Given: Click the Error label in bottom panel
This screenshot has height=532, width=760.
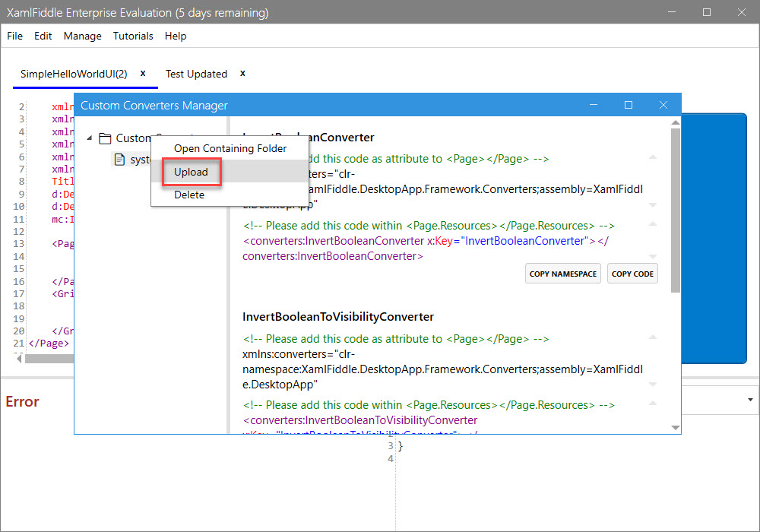Looking at the screenshot, I should click(x=22, y=402).
